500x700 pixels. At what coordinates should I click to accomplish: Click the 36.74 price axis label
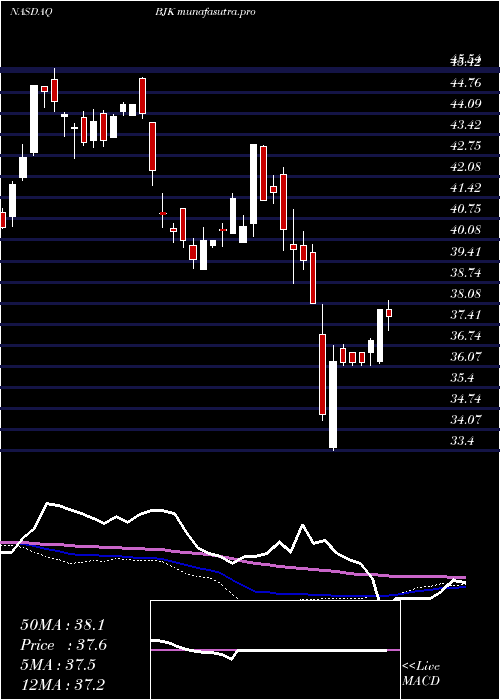466,336
